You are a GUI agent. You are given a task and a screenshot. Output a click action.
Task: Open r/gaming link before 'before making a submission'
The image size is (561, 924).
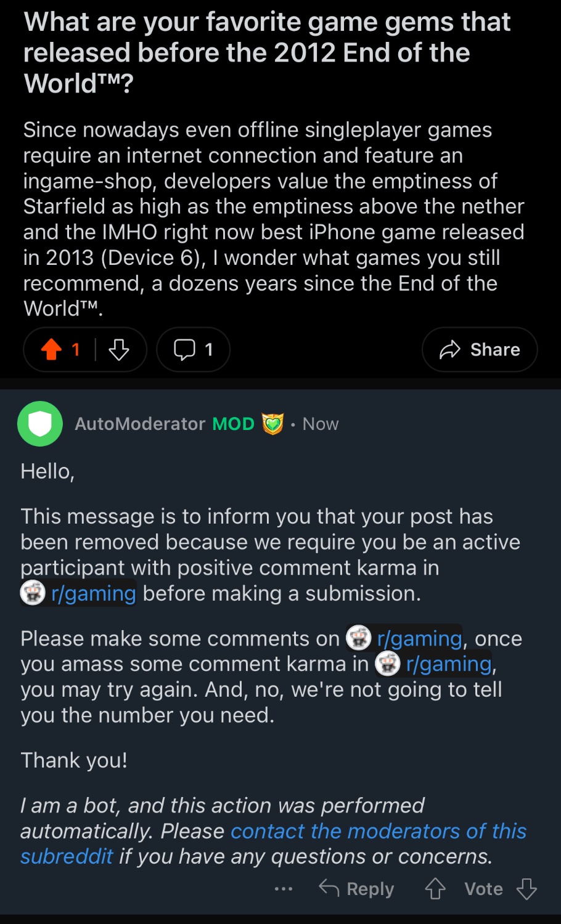click(93, 593)
